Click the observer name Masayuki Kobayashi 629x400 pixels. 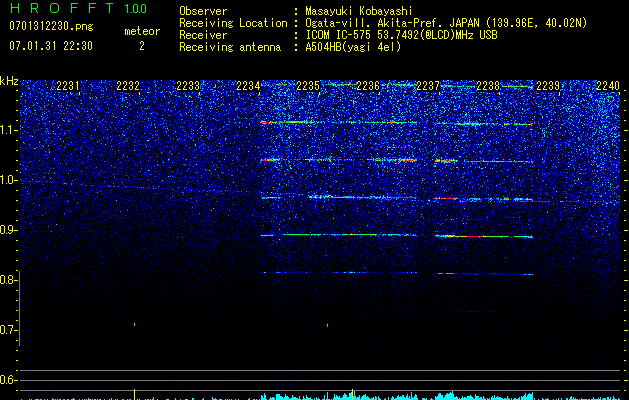tap(359, 11)
